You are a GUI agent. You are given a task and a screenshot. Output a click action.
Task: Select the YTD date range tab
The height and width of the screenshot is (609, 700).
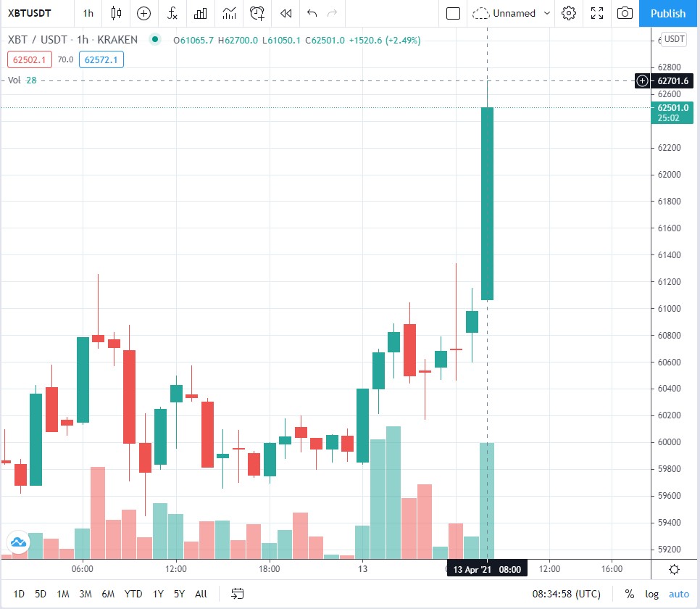[x=133, y=594]
